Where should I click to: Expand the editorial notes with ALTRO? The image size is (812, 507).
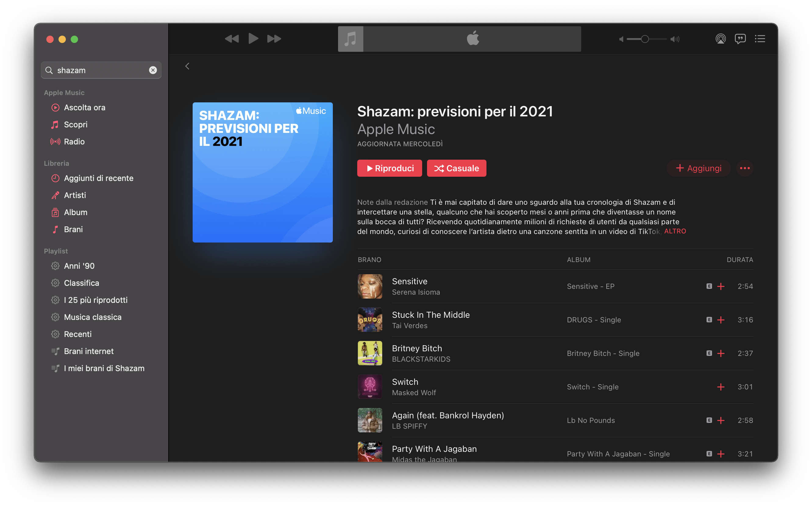click(675, 231)
